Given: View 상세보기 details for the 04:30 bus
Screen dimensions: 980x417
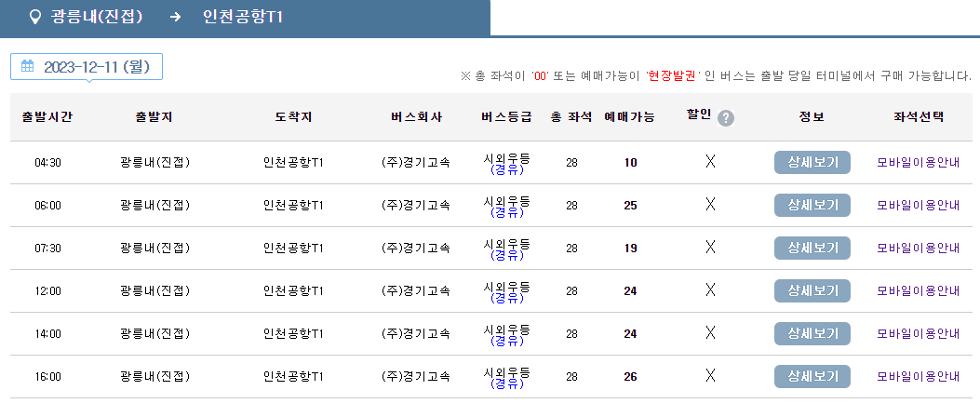Looking at the screenshot, I should (812, 163).
